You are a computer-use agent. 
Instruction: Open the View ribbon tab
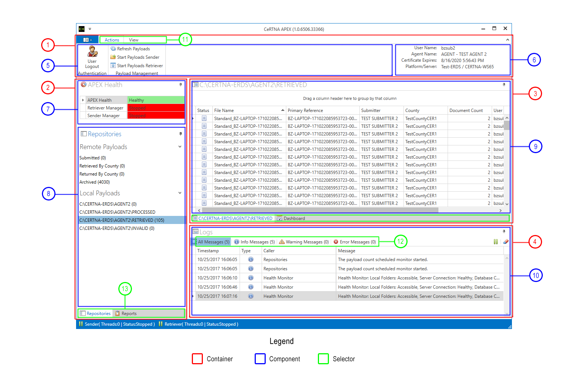(x=133, y=40)
